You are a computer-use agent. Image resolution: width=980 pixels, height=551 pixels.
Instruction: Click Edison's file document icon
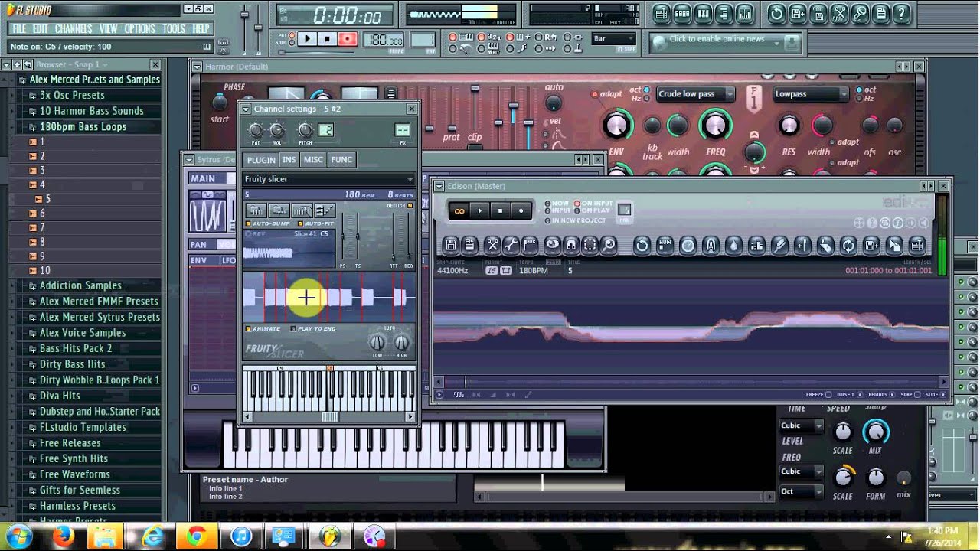coord(469,245)
